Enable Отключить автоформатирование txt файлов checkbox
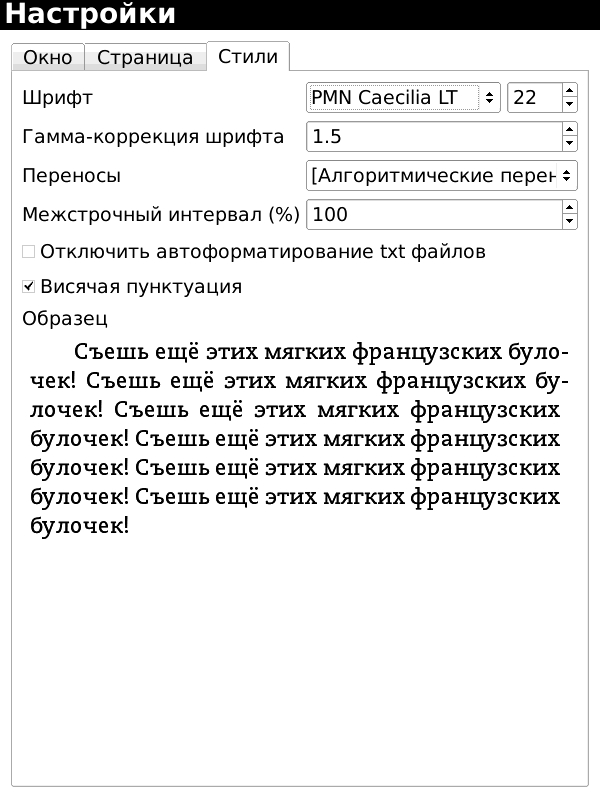The image size is (600, 800). [29, 252]
